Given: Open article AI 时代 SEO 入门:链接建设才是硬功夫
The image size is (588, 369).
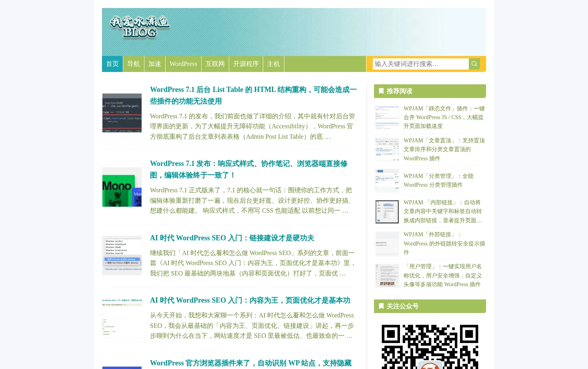Looking at the screenshot, I should (x=232, y=238).
